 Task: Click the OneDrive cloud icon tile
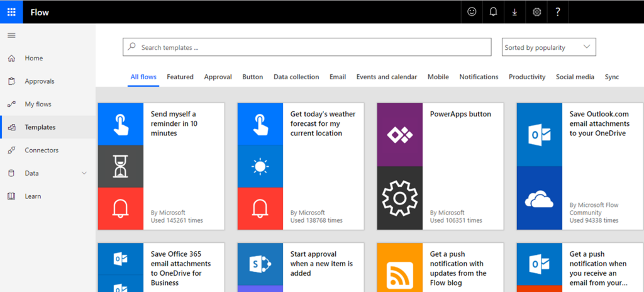(539, 198)
